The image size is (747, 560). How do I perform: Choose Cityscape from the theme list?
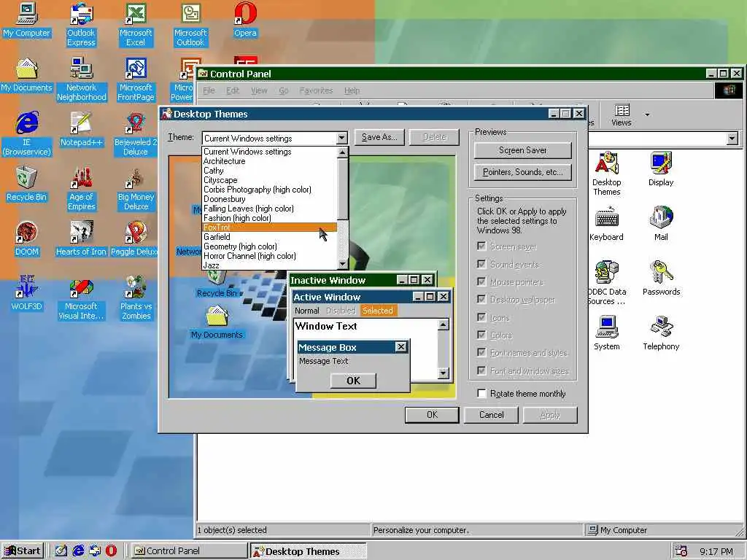(270, 180)
